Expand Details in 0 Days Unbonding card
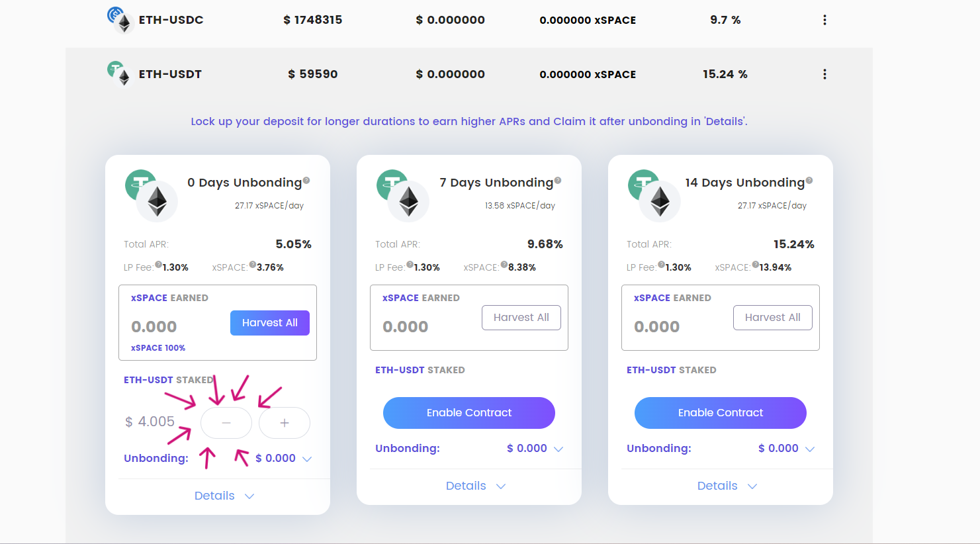980x544 pixels. 224,496
